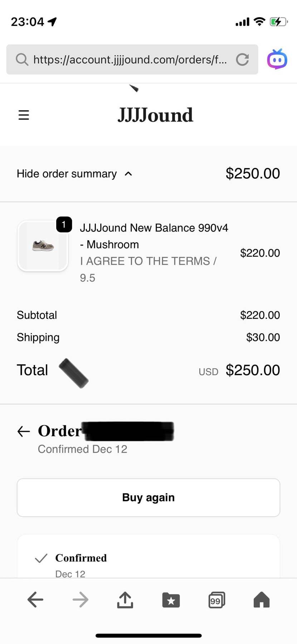Image resolution: width=297 pixels, height=644 pixels.
Task: Collapse the order summary chevron
Action: point(128,174)
